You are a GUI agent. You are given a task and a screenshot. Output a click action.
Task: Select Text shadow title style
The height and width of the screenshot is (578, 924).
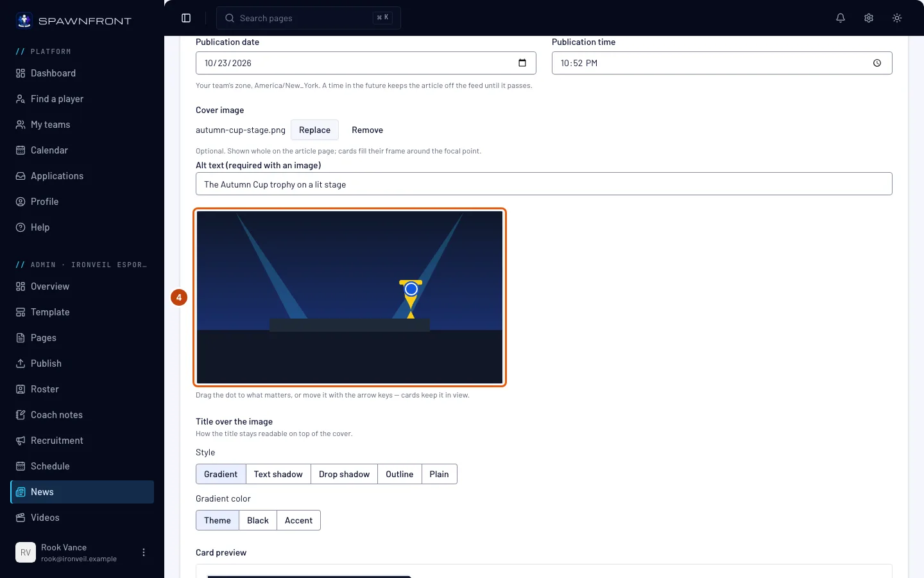[x=278, y=474]
